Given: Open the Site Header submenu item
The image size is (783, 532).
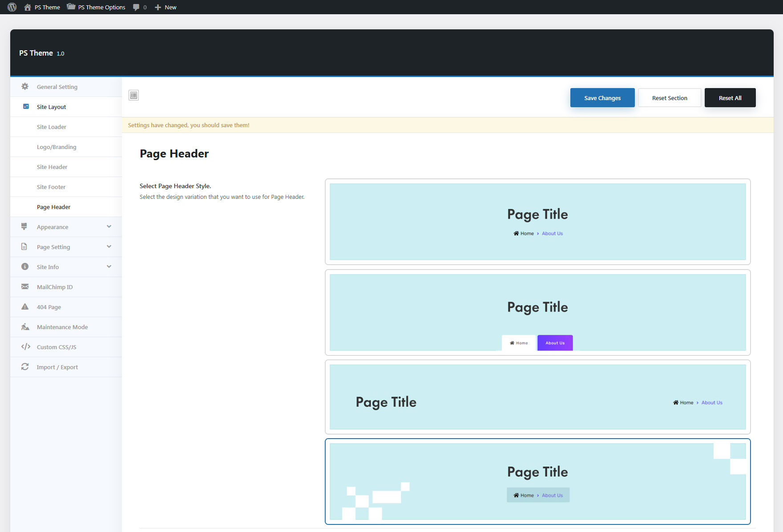Looking at the screenshot, I should (52, 167).
